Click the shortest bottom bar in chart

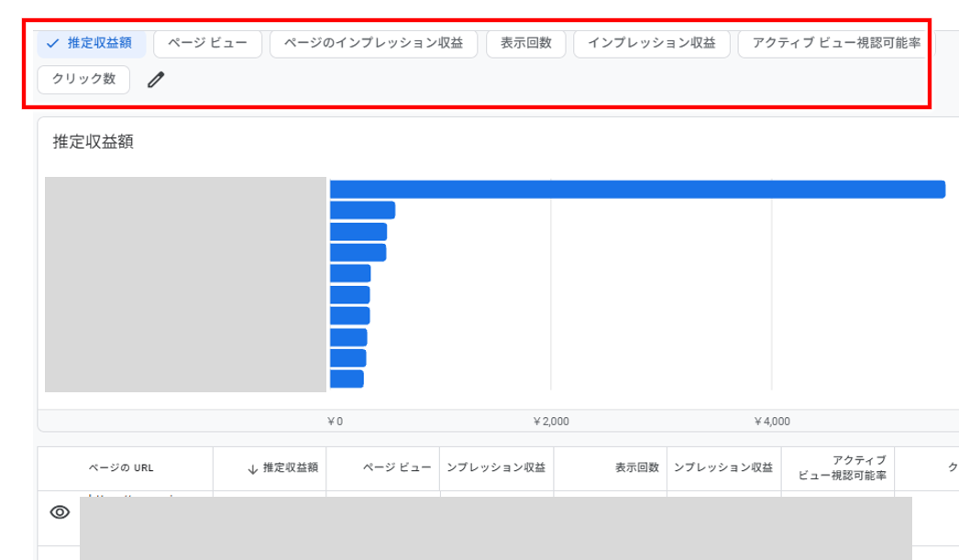click(347, 379)
